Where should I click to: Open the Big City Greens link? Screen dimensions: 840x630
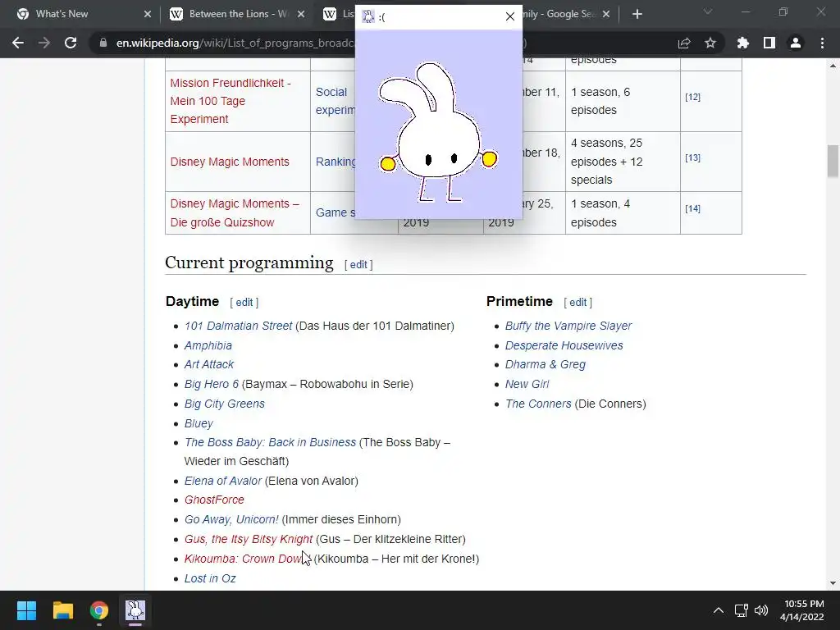point(225,404)
